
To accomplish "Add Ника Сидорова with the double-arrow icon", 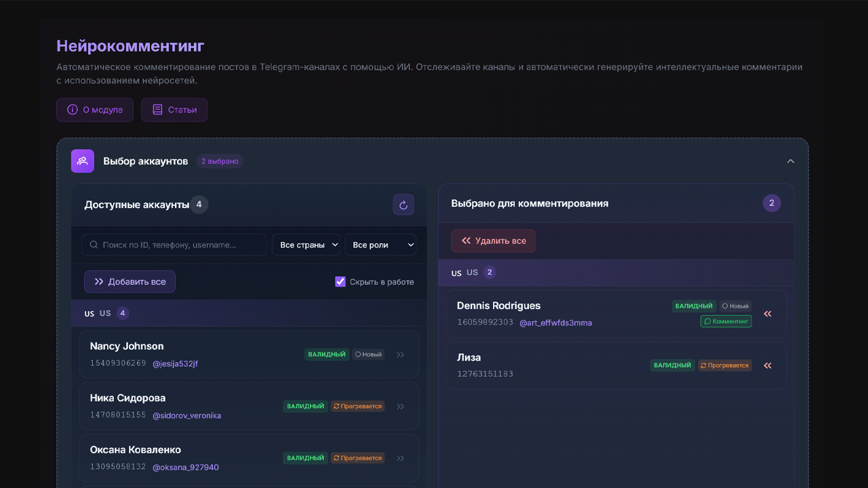I will [401, 407].
